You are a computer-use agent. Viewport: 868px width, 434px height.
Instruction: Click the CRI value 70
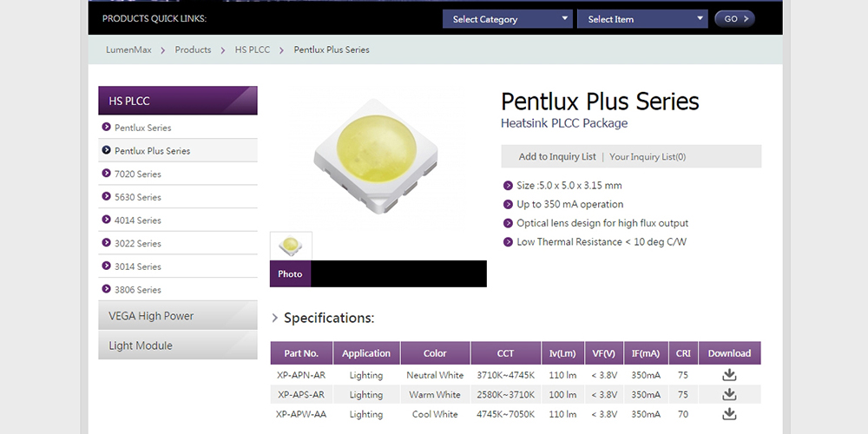pos(683,414)
